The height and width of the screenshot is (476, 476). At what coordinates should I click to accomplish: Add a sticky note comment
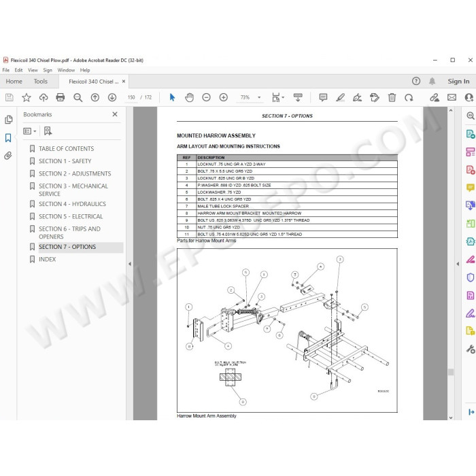pos(323,97)
